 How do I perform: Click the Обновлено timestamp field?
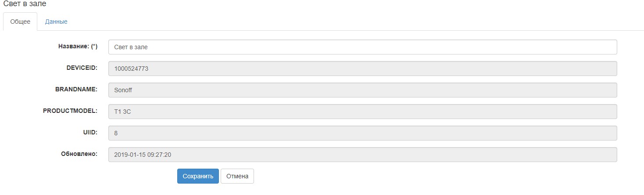coord(362,155)
